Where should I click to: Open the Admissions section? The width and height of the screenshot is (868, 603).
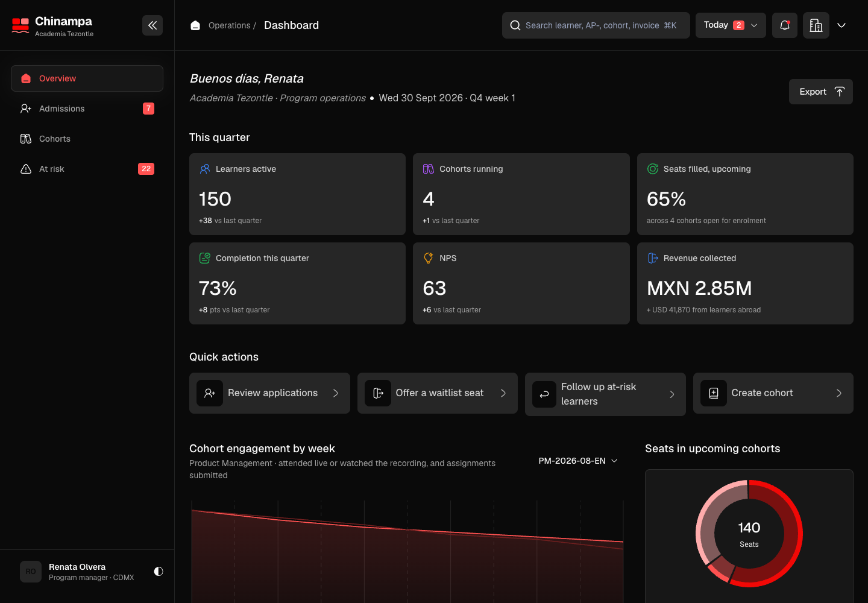pyautogui.click(x=87, y=109)
